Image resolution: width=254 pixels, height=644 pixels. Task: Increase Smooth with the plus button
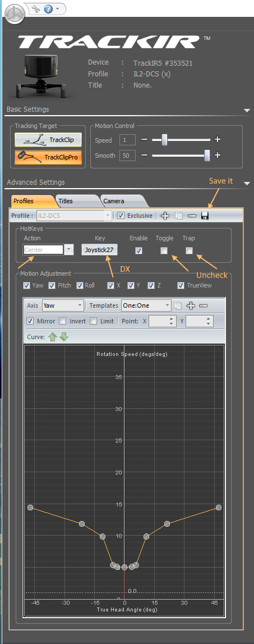[218, 156]
